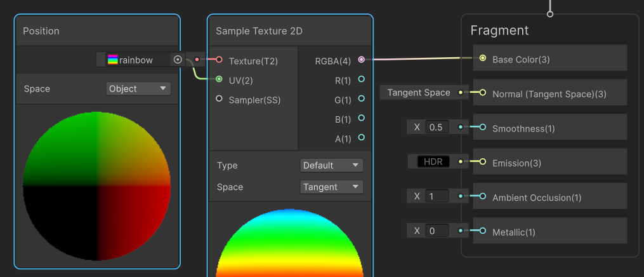The height and width of the screenshot is (277, 644).
Task: Select the Emission(3) block row
Action: [550, 161]
